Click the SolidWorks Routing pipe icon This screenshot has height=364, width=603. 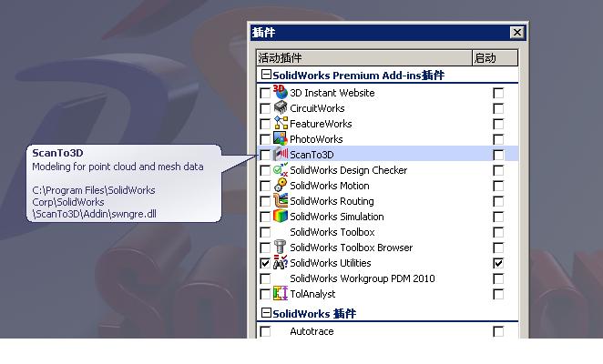click(281, 200)
